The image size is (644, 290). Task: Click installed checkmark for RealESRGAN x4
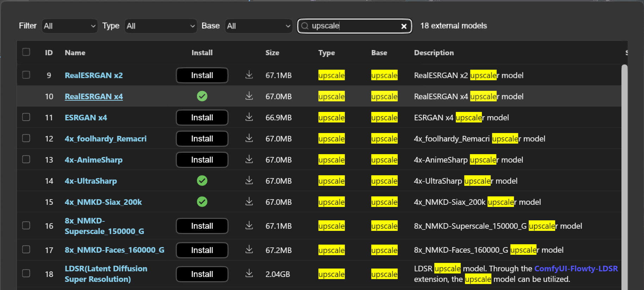(202, 96)
